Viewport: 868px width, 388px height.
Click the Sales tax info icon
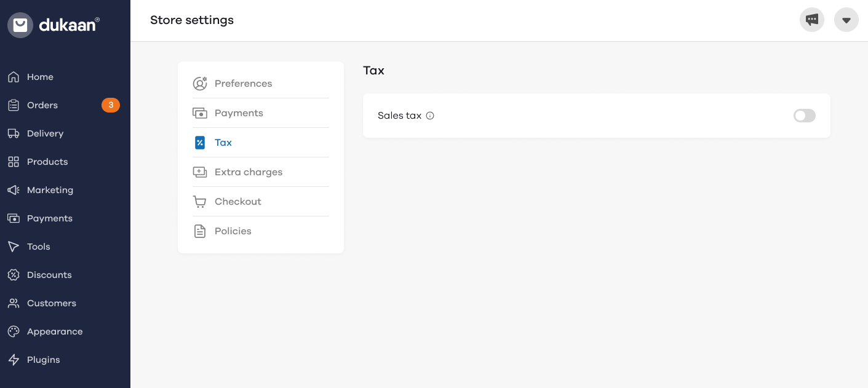tap(430, 116)
